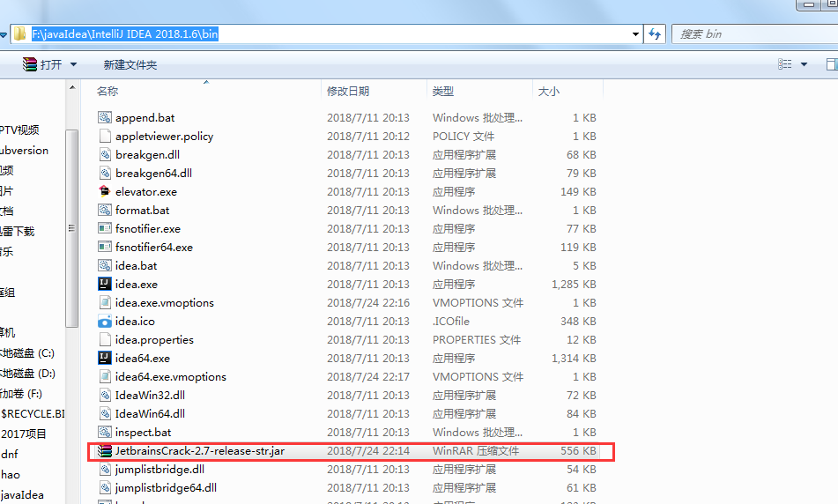Sort by 大小 column header
Image resolution: width=838 pixels, height=504 pixels.
[x=567, y=91]
